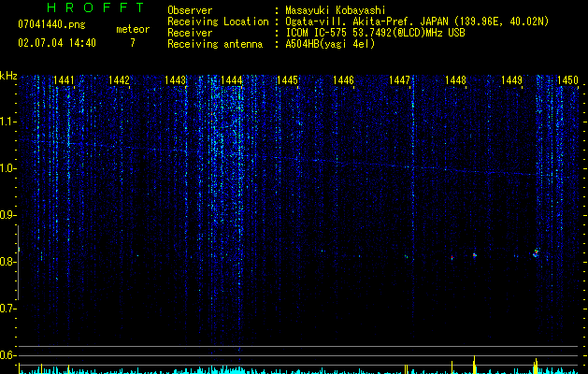This screenshot has height=374, width=588.
Task: Click the 'Receiving antenna' label
Action: tap(215, 44)
